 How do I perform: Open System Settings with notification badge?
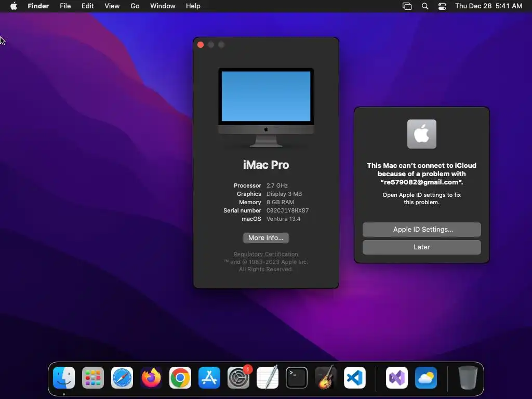pos(238,378)
